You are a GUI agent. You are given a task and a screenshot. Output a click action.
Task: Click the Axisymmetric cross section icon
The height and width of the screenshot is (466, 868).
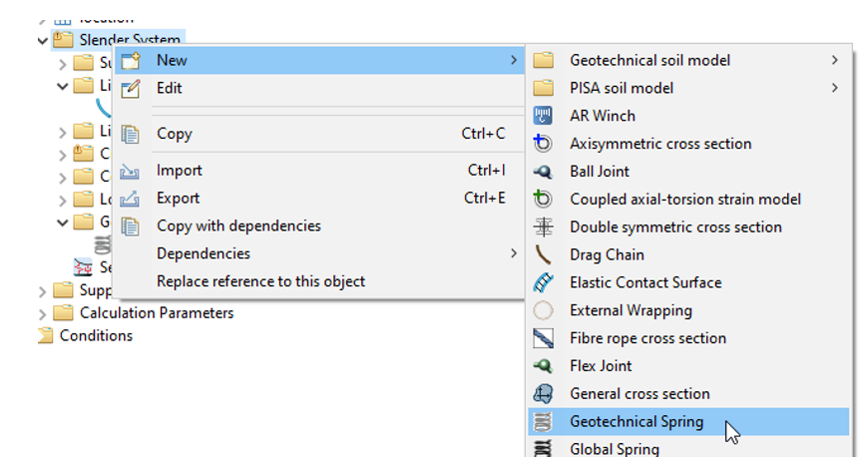(544, 144)
